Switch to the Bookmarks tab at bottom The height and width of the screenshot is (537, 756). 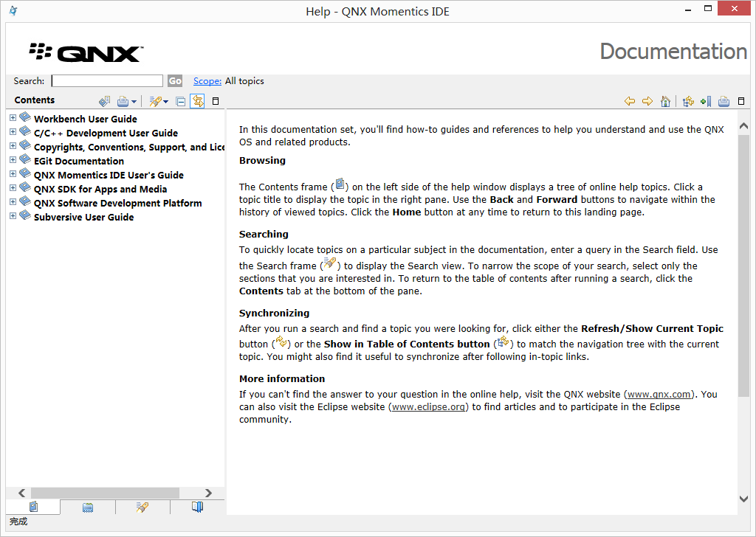[197, 507]
